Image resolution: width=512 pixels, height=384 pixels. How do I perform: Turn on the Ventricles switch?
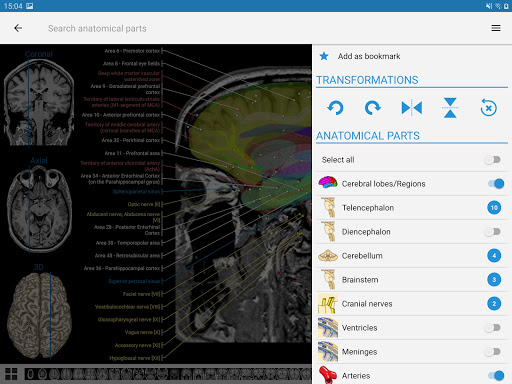tap(493, 328)
